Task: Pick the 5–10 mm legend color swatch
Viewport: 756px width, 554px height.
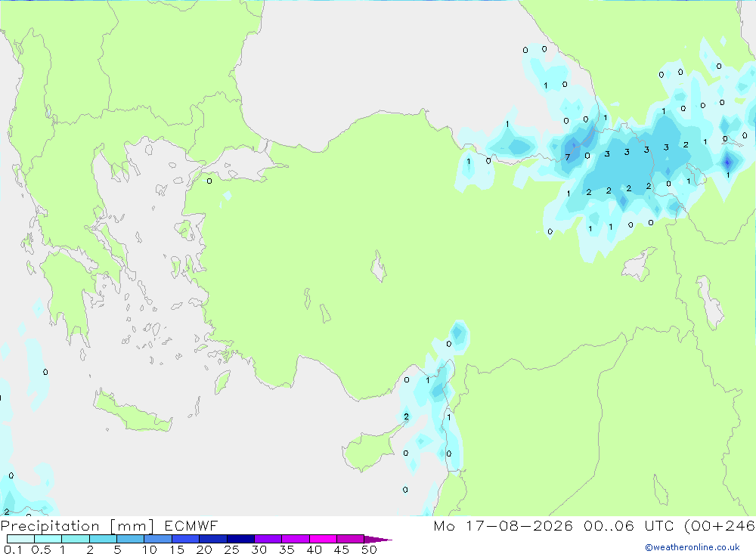Action: click(131, 539)
